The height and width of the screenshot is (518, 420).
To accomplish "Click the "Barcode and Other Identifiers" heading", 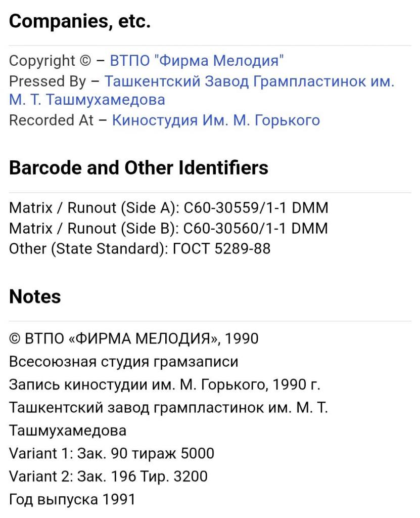I will tap(138, 168).
